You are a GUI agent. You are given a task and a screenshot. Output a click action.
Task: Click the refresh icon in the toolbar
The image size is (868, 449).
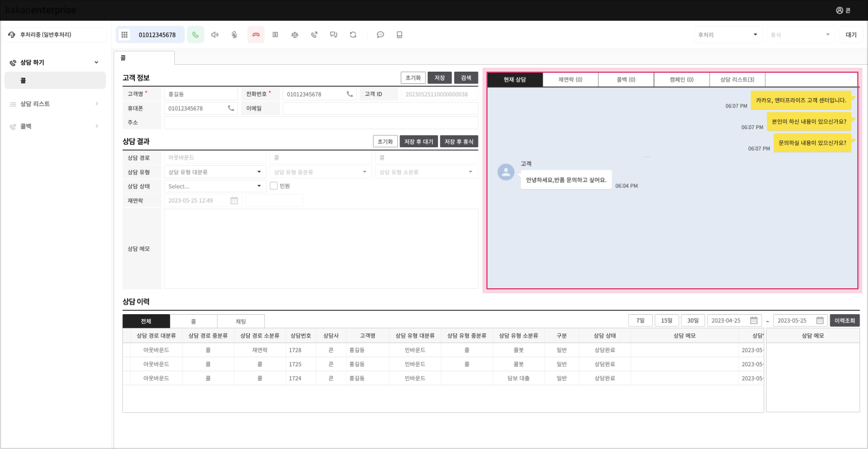point(353,35)
